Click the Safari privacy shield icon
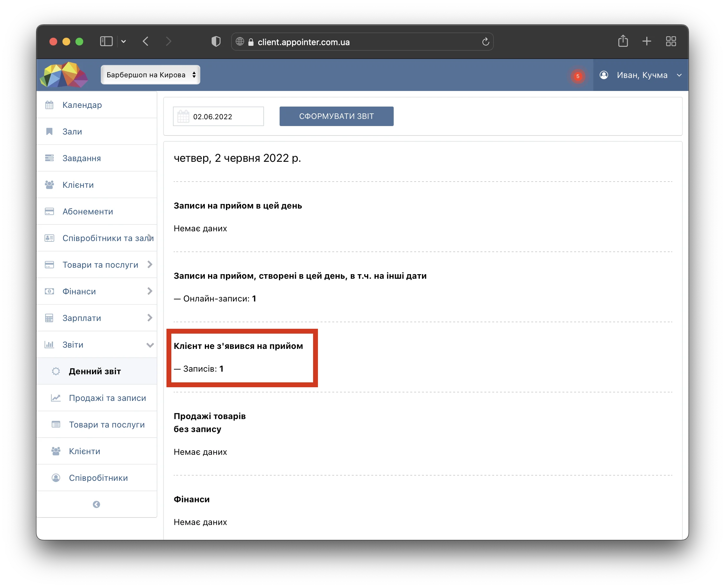 (216, 42)
